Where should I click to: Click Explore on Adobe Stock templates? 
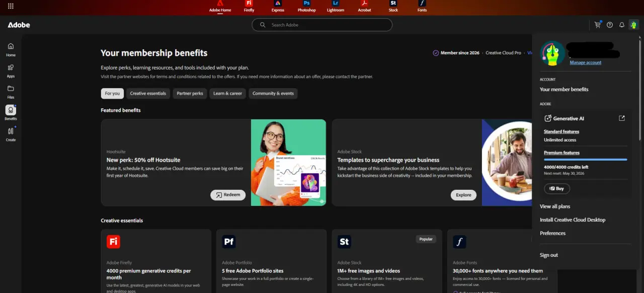pos(463,195)
